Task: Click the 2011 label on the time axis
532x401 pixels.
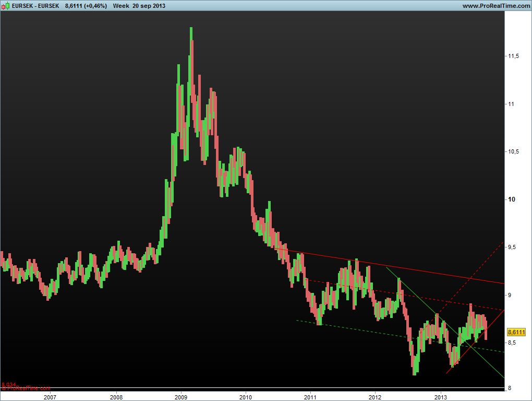Action: tap(310, 396)
